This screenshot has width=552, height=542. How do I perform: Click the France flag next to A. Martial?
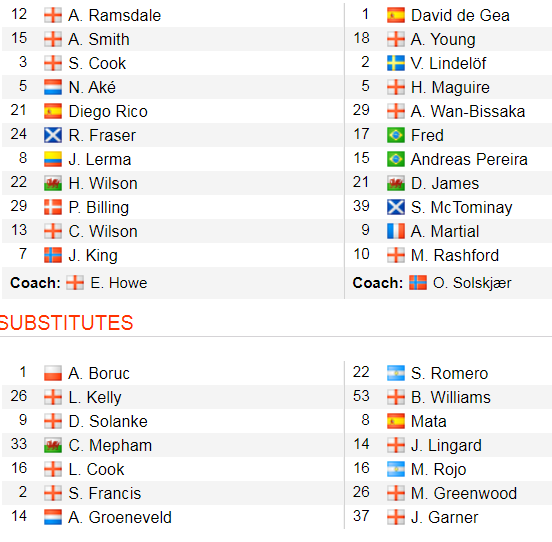coord(396,231)
